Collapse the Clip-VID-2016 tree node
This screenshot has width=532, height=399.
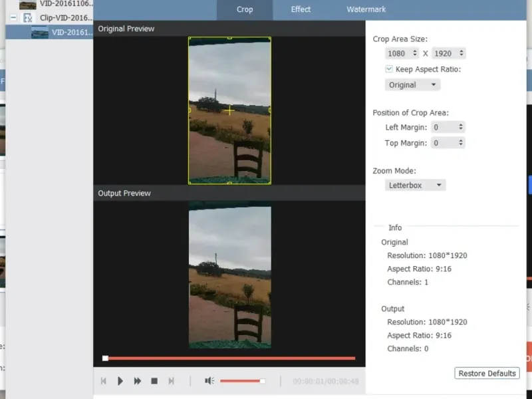(x=13, y=17)
